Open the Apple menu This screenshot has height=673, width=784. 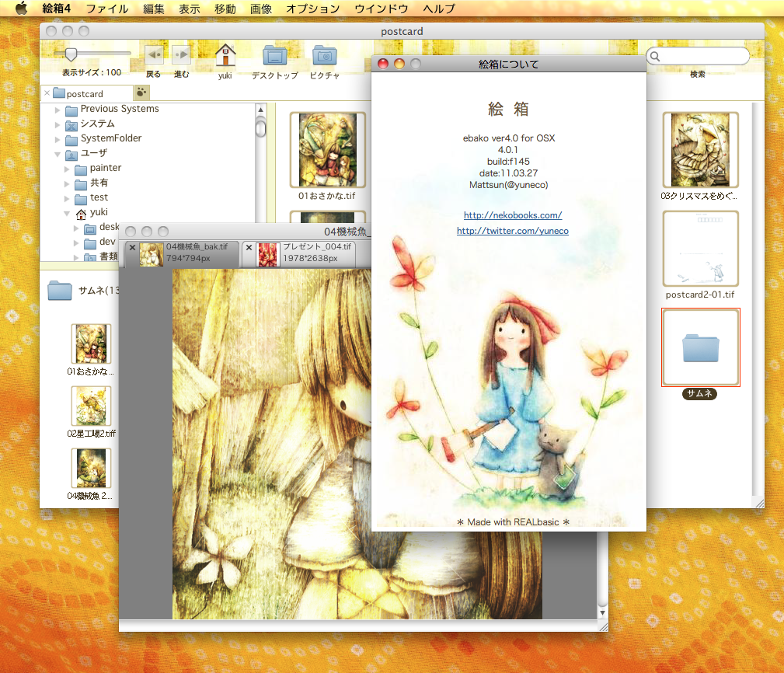click(21, 9)
